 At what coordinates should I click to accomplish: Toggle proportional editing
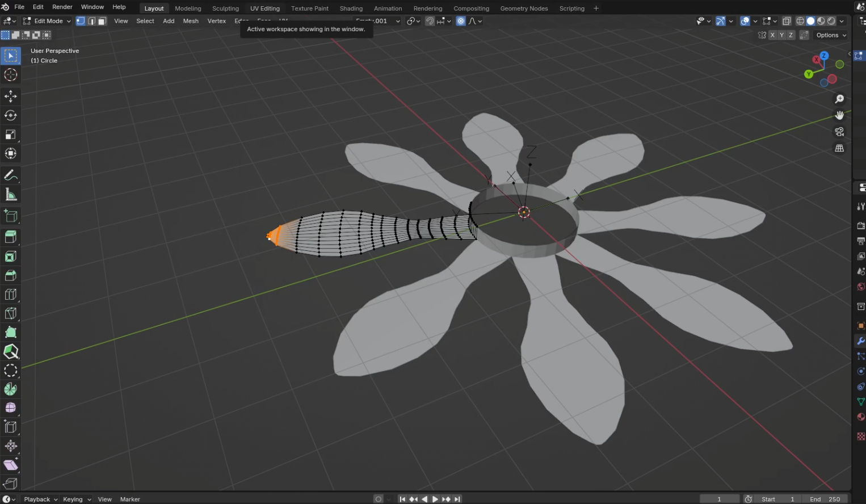click(x=461, y=21)
